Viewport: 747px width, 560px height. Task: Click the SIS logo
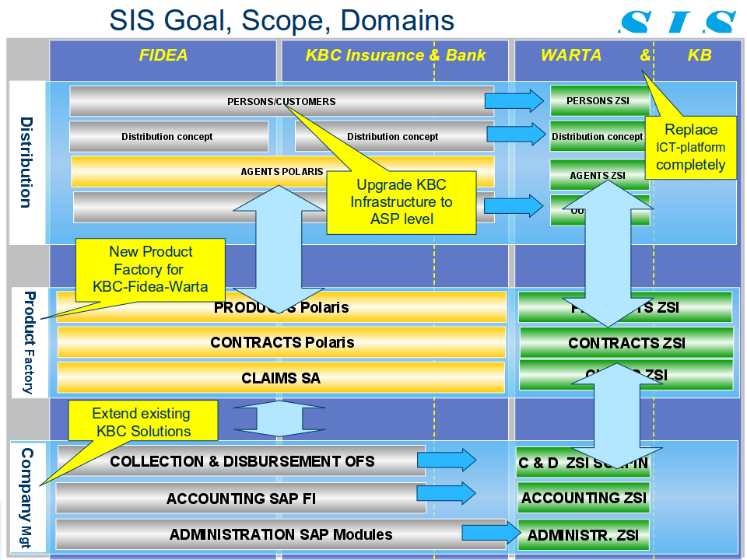click(x=677, y=22)
